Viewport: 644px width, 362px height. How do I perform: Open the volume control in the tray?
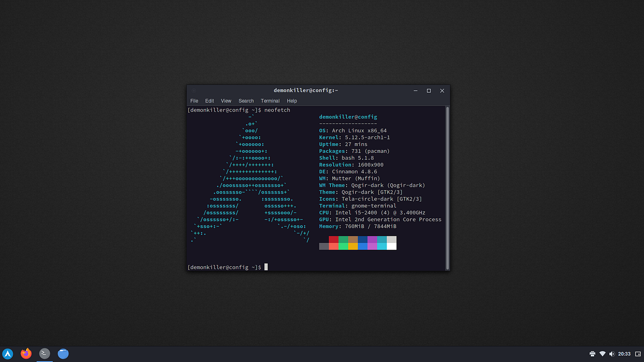click(612, 354)
